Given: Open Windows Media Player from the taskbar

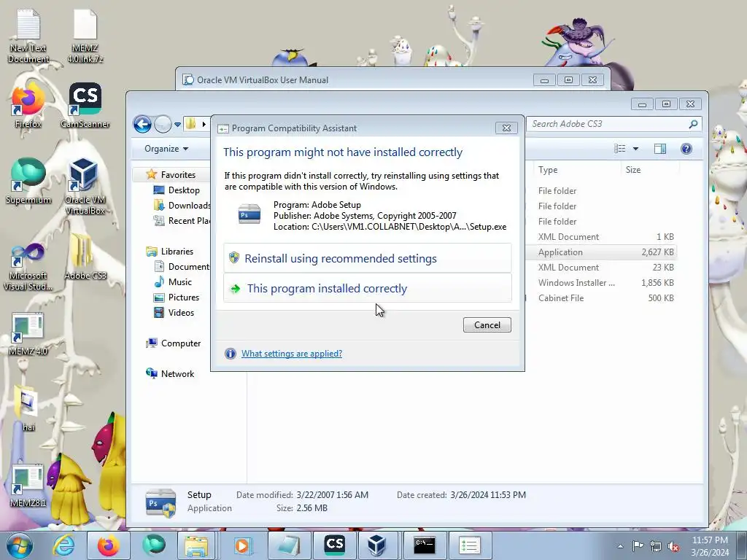Looking at the screenshot, I should 241,545.
